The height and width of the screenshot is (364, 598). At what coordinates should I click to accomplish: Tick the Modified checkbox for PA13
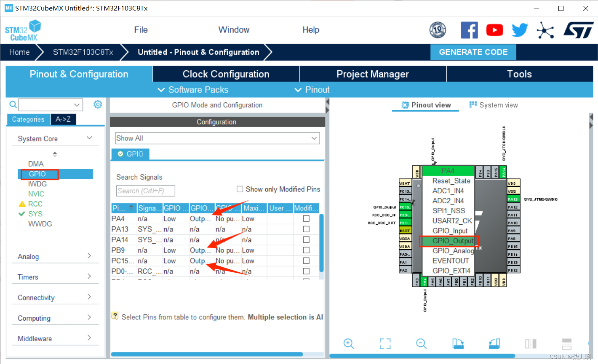[x=306, y=229]
